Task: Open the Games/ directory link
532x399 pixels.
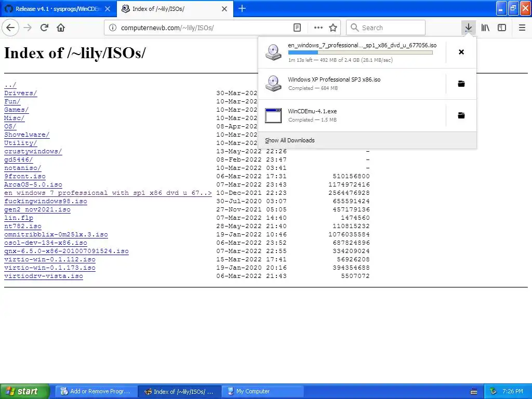Action: (16, 110)
